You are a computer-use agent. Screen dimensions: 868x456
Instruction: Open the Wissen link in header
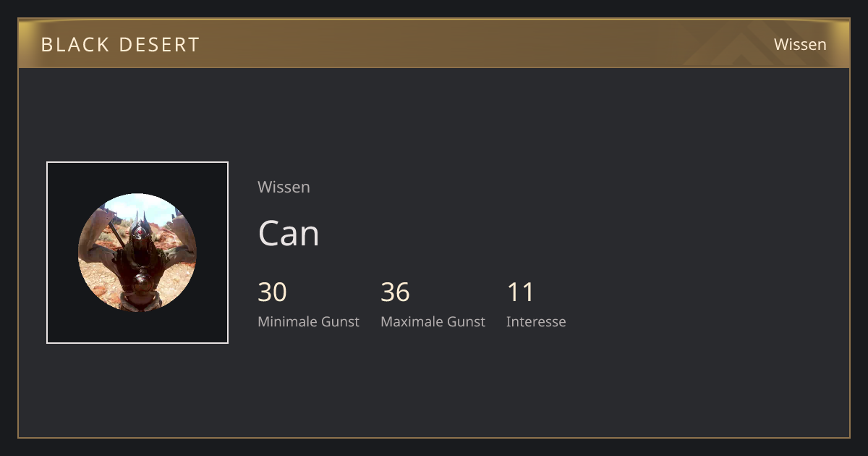coord(800,44)
